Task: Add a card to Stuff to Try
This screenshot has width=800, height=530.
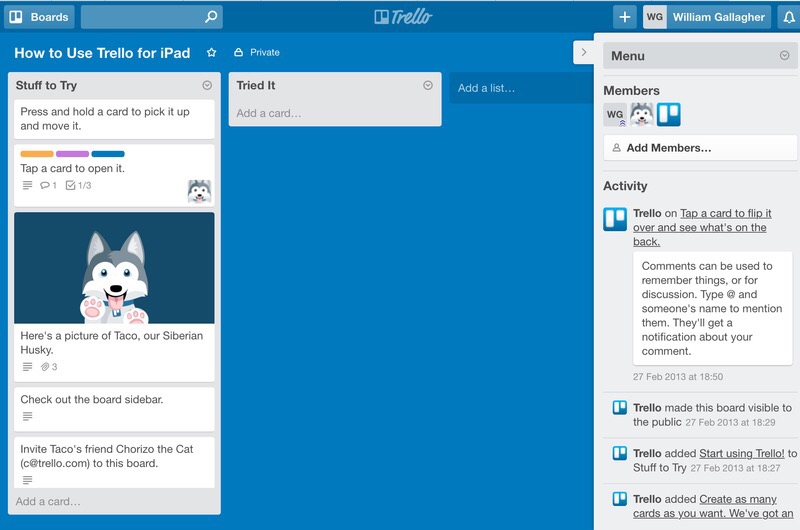Action: coord(48,501)
